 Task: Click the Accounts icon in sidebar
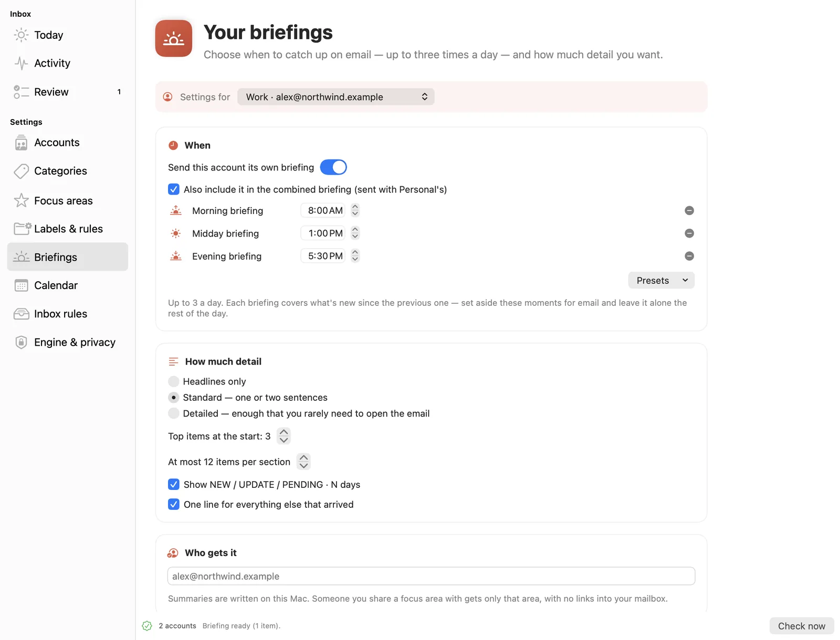(x=21, y=143)
